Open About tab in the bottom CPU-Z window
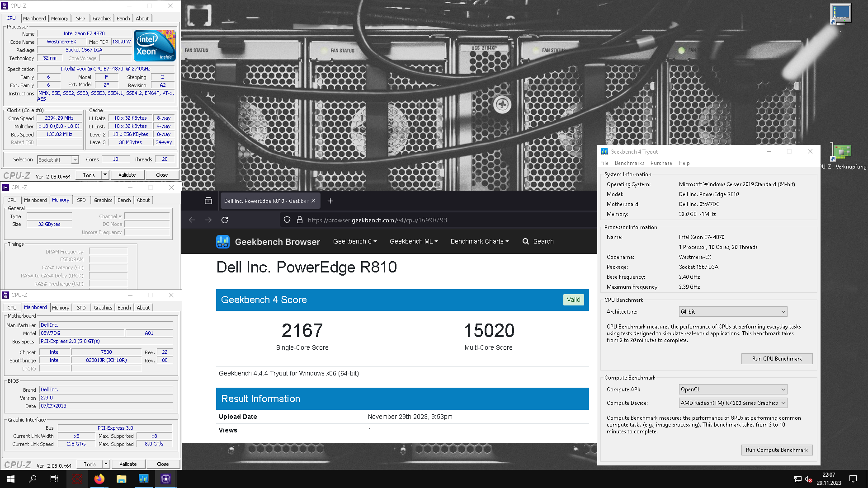Viewport: 868px width, 488px height. [x=143, y=308]
